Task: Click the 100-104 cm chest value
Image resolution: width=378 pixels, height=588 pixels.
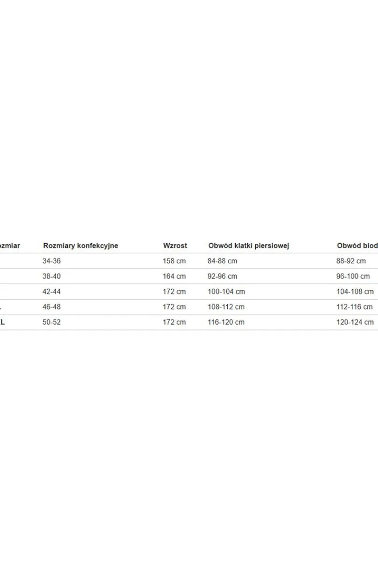Action: pyautogui.click(x=226, y=292)
